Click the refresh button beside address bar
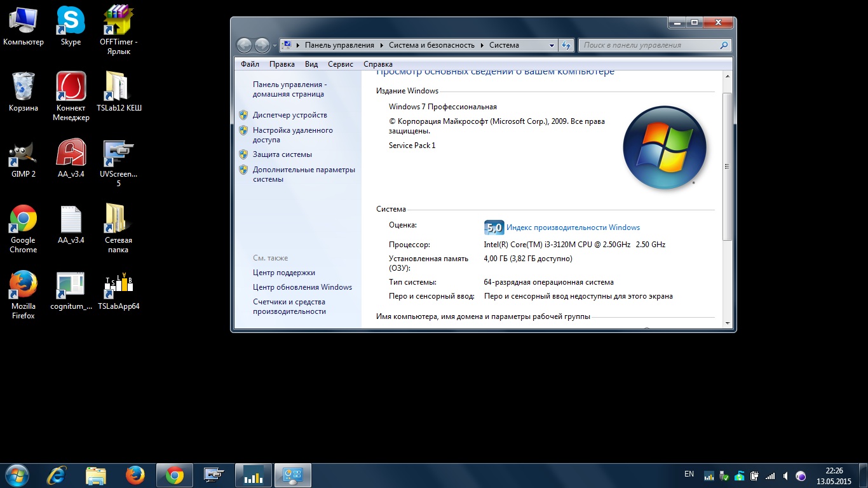This screenshot has width=868, height=488. 566,45
